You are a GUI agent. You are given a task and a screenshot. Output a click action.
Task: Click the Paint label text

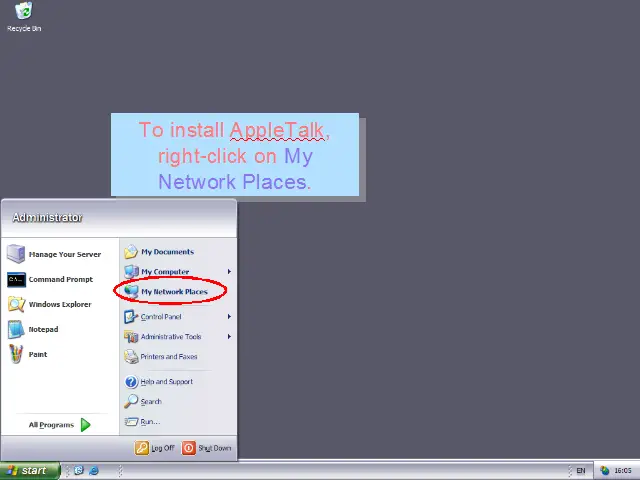coord(38,354)
